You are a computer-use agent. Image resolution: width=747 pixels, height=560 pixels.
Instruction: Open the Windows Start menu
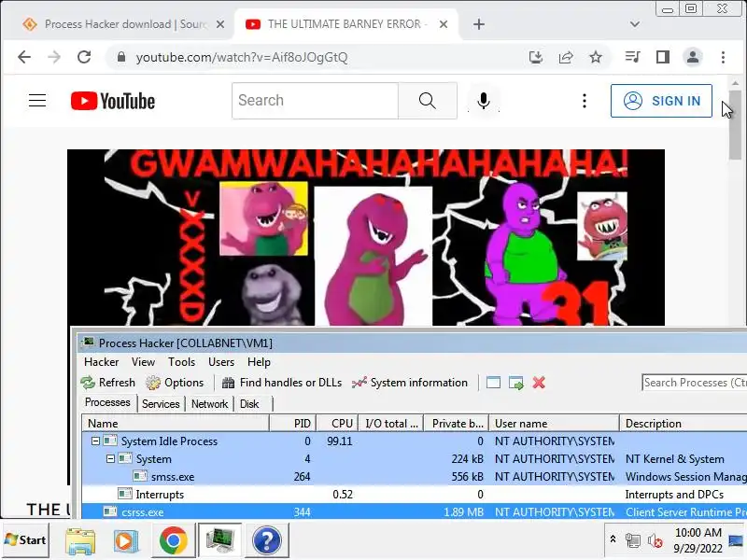26,540
